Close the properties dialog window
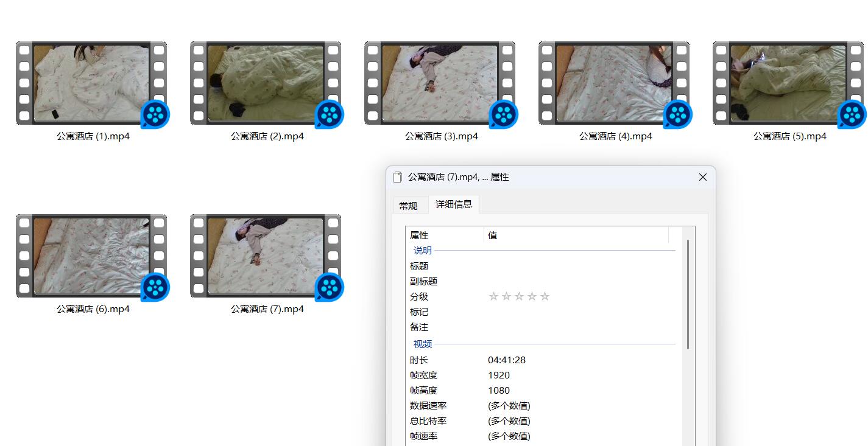 point(702,177)
